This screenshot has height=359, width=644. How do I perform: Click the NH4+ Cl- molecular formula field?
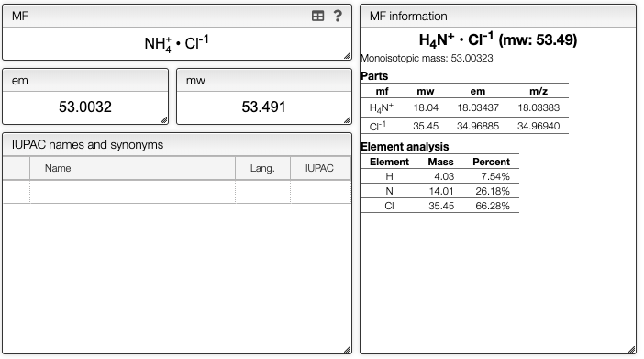[177, 43]
